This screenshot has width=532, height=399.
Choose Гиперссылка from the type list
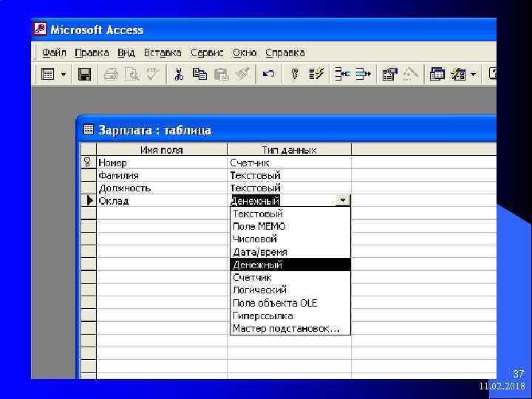[x=290, y=316]
